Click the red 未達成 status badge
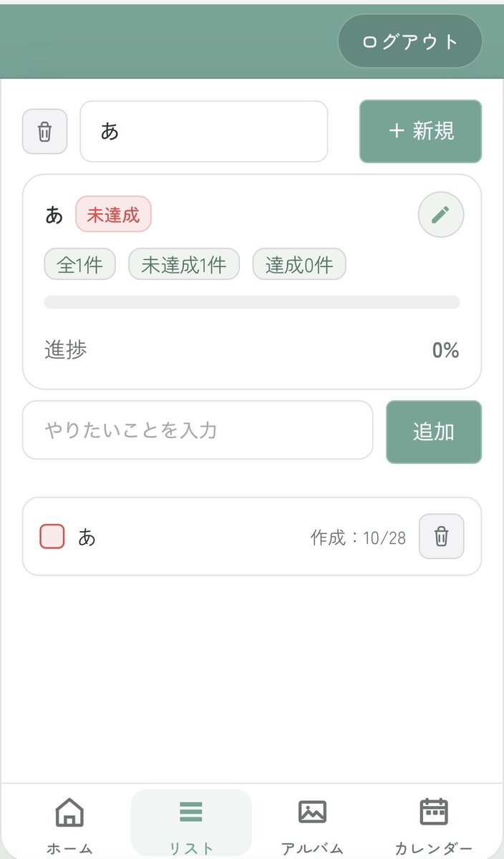504x859 pixels. click(113, 214)
